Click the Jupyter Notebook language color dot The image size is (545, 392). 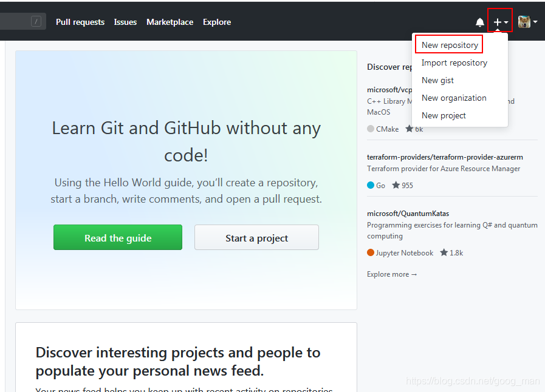tap(371, 252)
